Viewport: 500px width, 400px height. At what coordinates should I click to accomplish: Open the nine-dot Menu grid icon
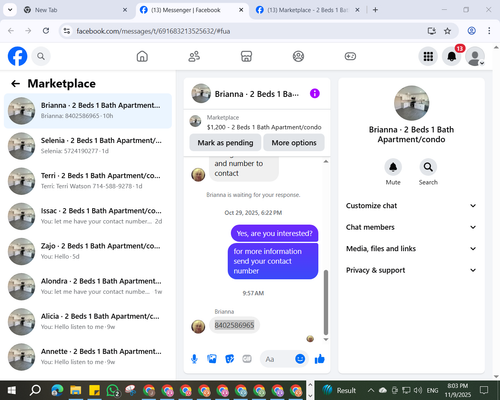pos(428,56)
